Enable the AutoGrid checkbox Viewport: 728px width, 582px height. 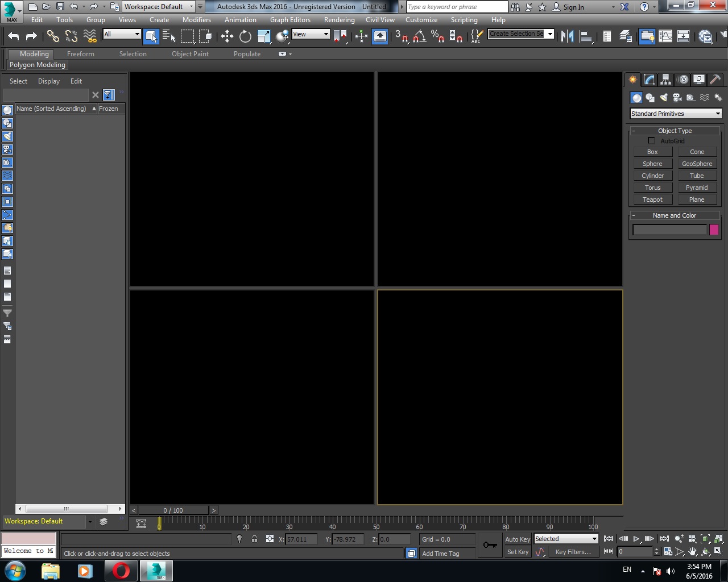pyautogui.click(x=651, y=141)
